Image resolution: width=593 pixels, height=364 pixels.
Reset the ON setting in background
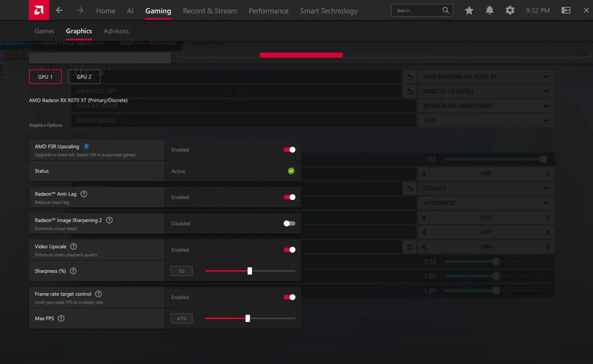point(410,247)
